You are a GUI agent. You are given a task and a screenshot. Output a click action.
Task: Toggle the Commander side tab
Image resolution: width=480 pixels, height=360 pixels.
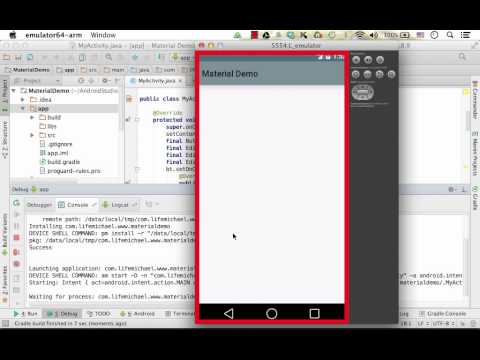coord(475,100)
